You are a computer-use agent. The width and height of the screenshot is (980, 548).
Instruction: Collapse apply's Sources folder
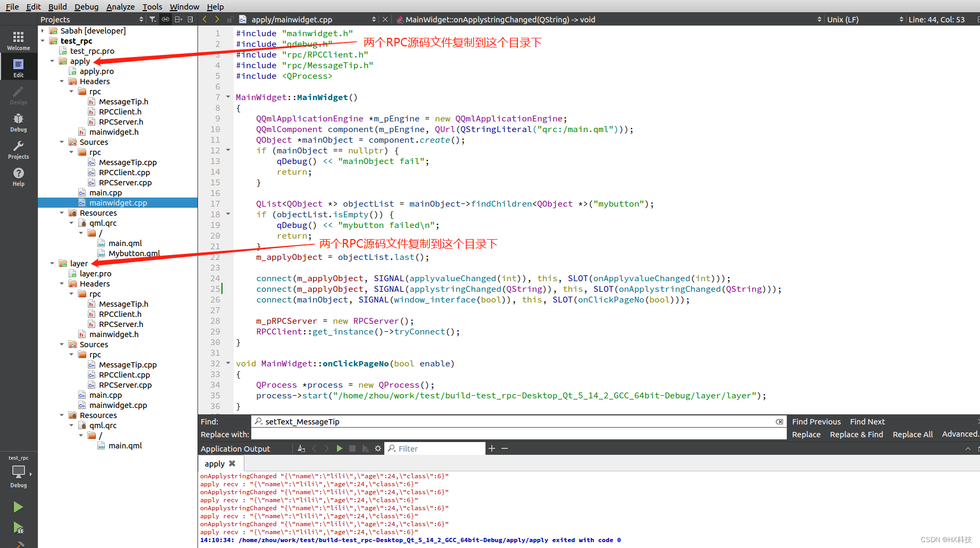pyautogui.click(x=62, y=142)
